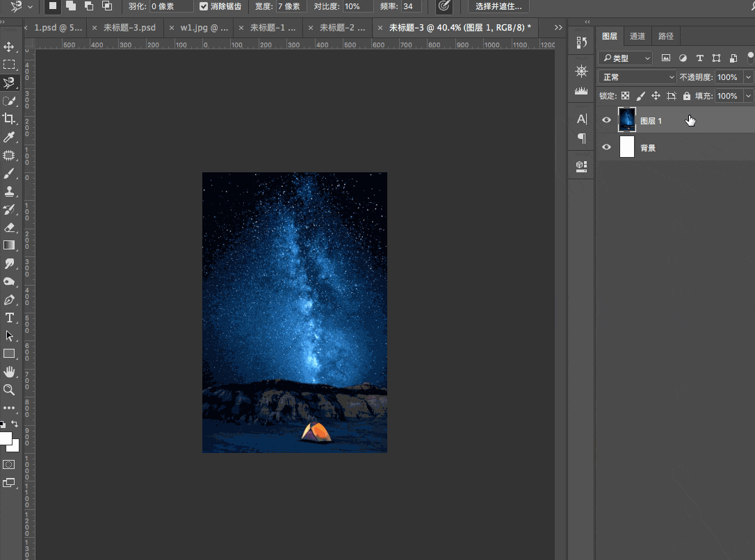Open the foreground color swatch
This screenshot has height=560, width=755.
pos(6,438)
